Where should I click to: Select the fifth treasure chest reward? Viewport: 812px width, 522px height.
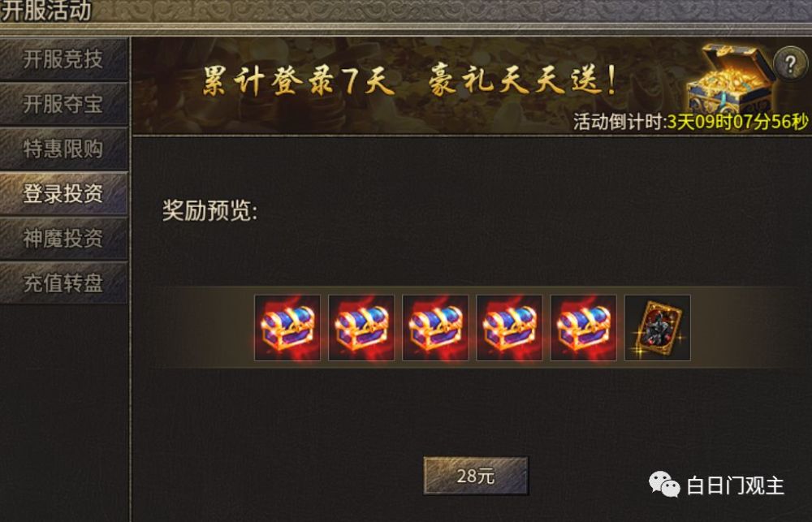click(x=584, y=328)
